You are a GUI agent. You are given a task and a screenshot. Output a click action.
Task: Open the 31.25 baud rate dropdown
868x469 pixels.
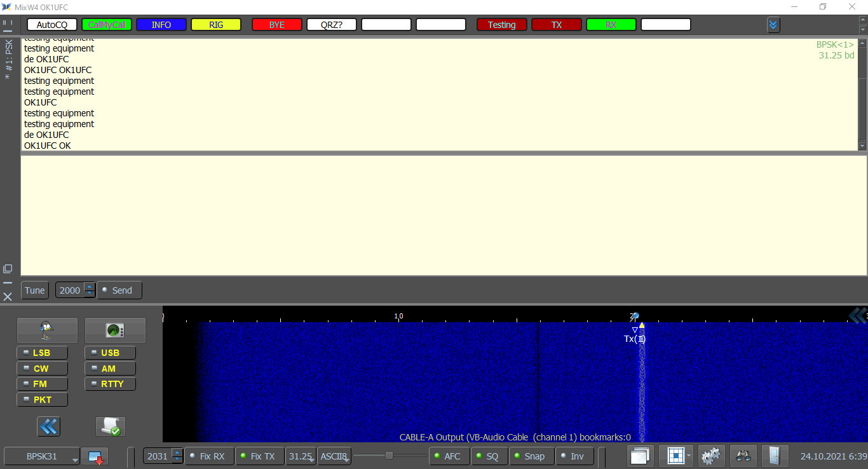pyautogui.click(x=301, y=456)
